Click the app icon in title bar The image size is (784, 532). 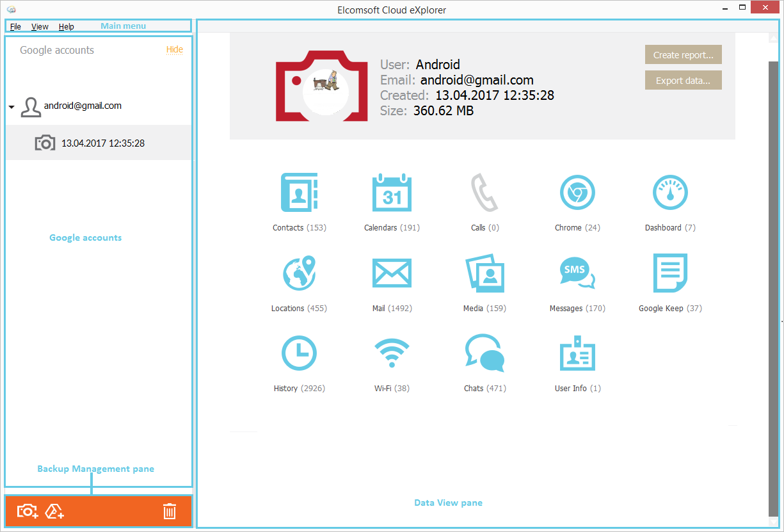(11, 10)
